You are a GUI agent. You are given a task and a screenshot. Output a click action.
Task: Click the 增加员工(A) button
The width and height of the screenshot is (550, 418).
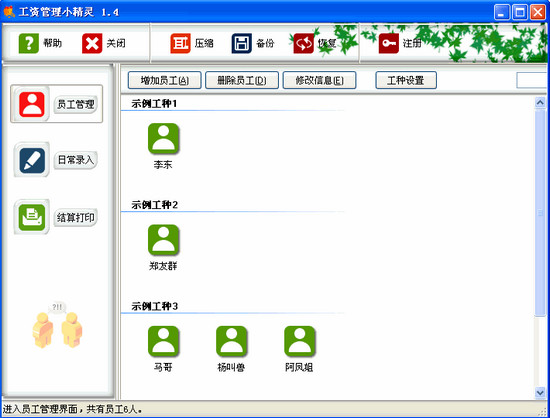(x=165, y=80)
